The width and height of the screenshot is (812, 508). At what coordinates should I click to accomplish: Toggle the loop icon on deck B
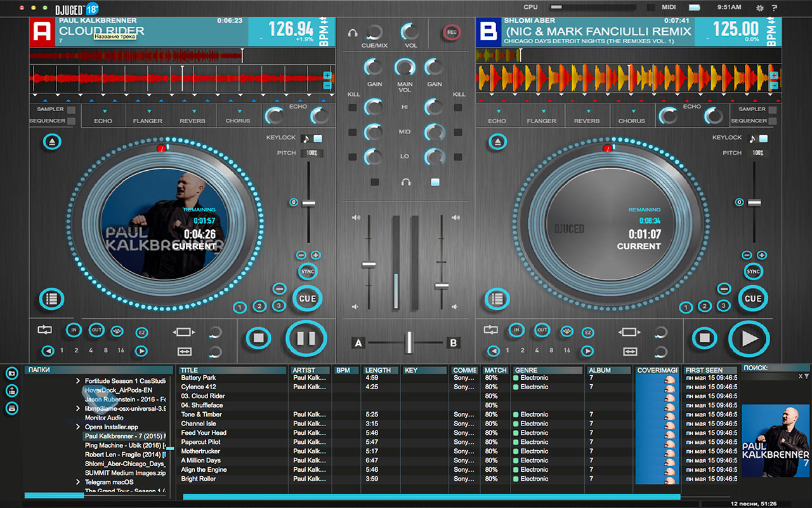tap(491, 330)
